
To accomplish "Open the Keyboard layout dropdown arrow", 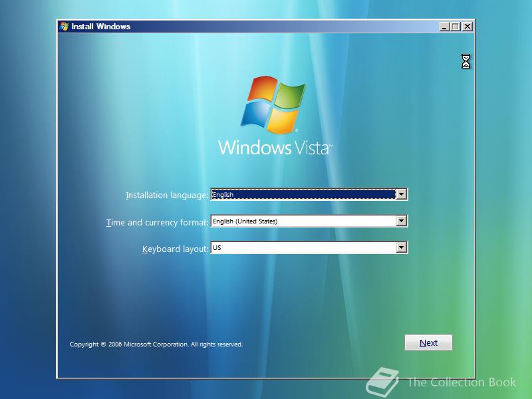I will point(401,247).
